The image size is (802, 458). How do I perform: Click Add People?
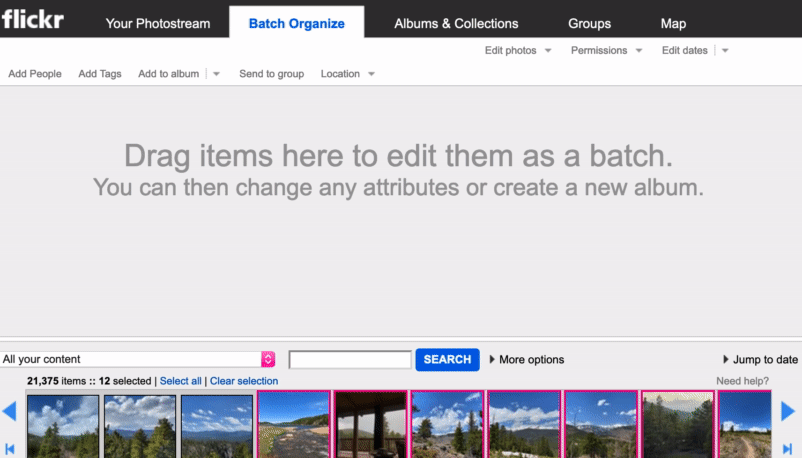point(35,74)
